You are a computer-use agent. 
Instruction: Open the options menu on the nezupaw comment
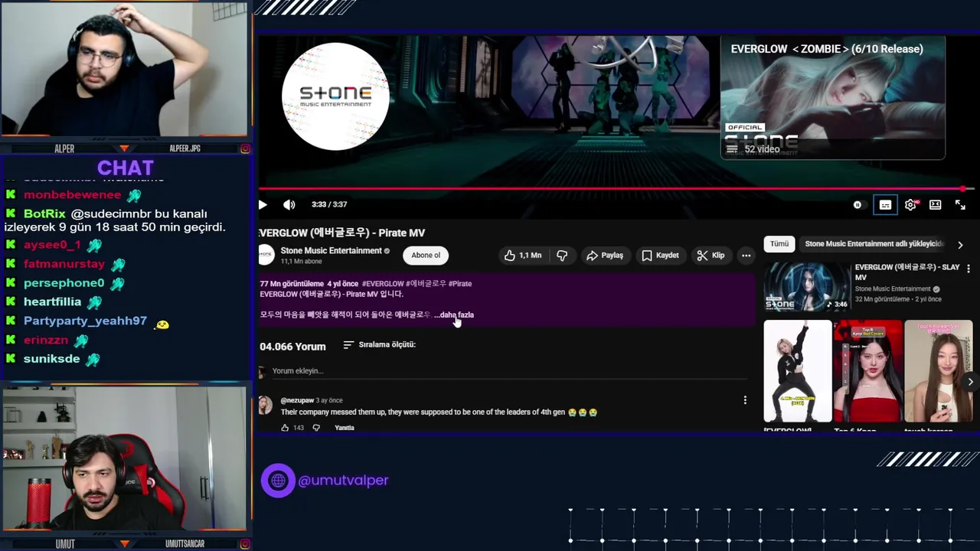click(x=745, y=400)
